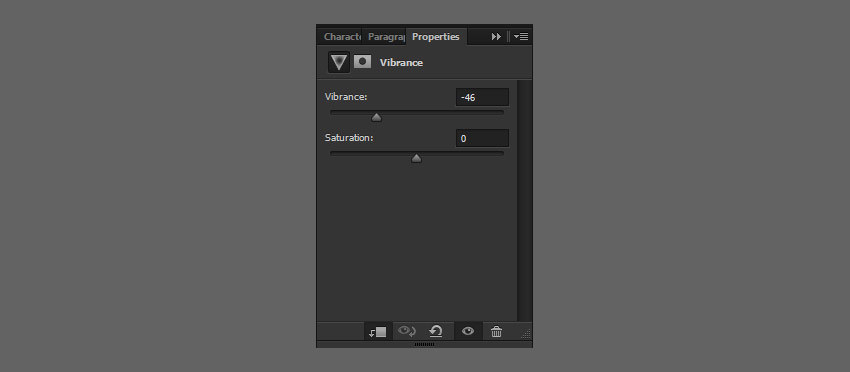850x372 pixels.
Task: Click the Saturation label text
Action: coord(350,138)
